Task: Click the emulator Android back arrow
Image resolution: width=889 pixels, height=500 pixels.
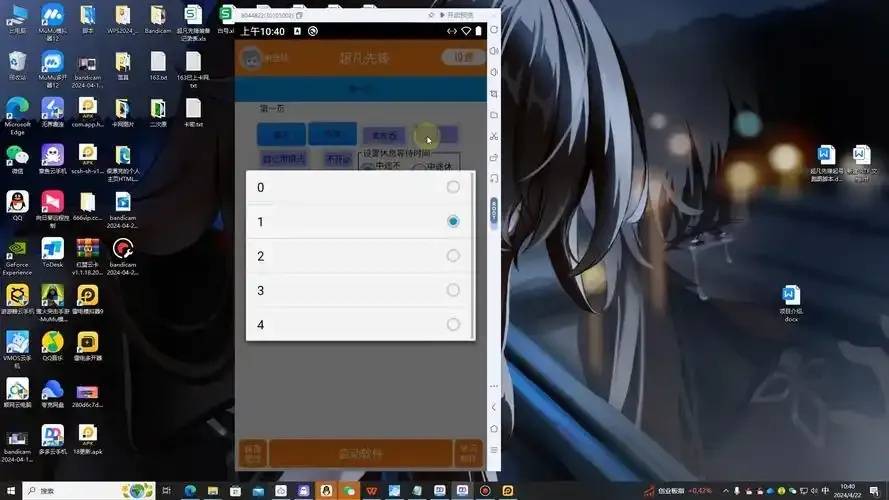Action: pos(494,407)
